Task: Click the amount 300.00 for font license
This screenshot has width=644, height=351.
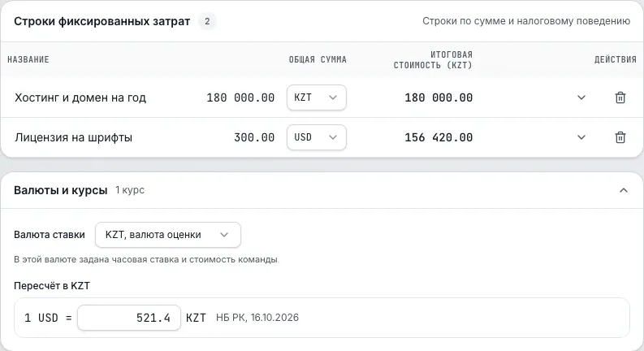Action: click(x=254, y=137)
